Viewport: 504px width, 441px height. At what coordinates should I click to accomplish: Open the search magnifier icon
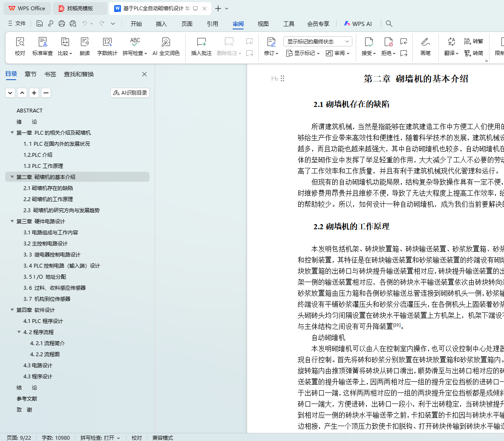point(389,23)
